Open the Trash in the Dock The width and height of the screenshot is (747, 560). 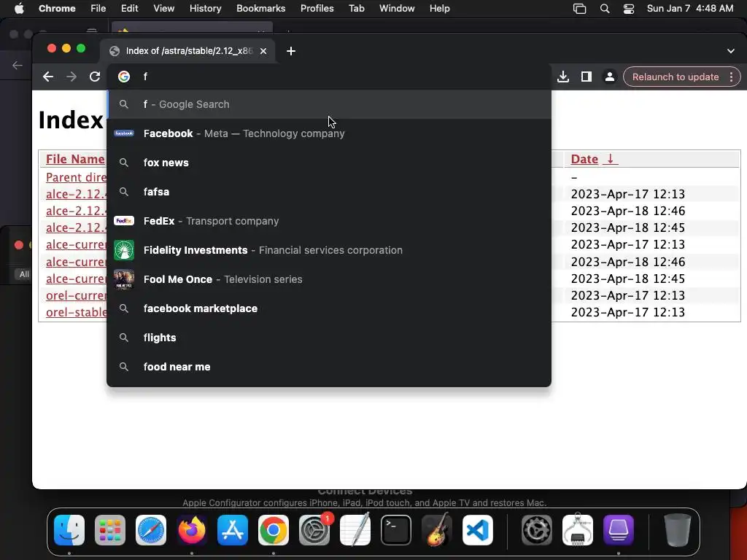[678, 530]
